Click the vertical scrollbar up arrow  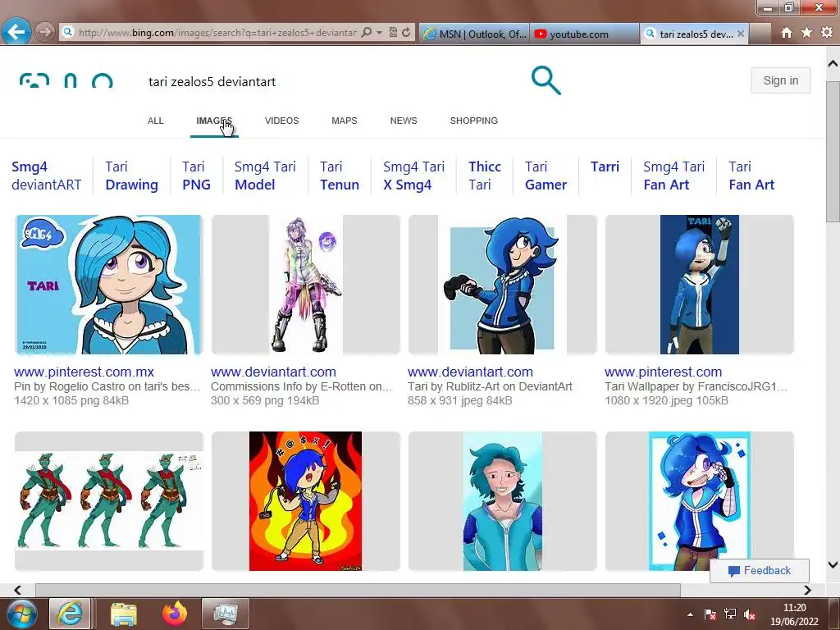(833, 64)
